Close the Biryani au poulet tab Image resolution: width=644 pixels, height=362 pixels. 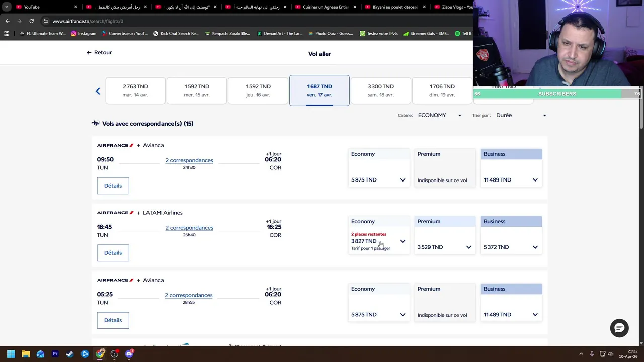[x=424, y=7]
